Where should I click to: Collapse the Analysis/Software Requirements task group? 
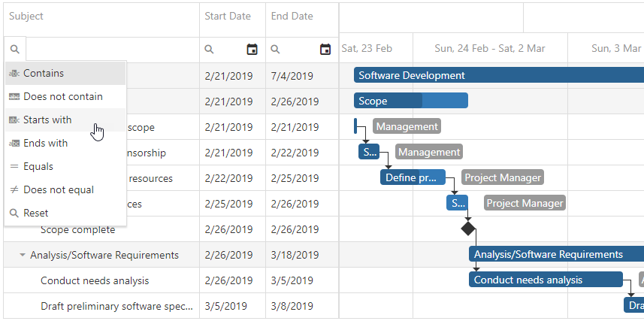point(22,256)
